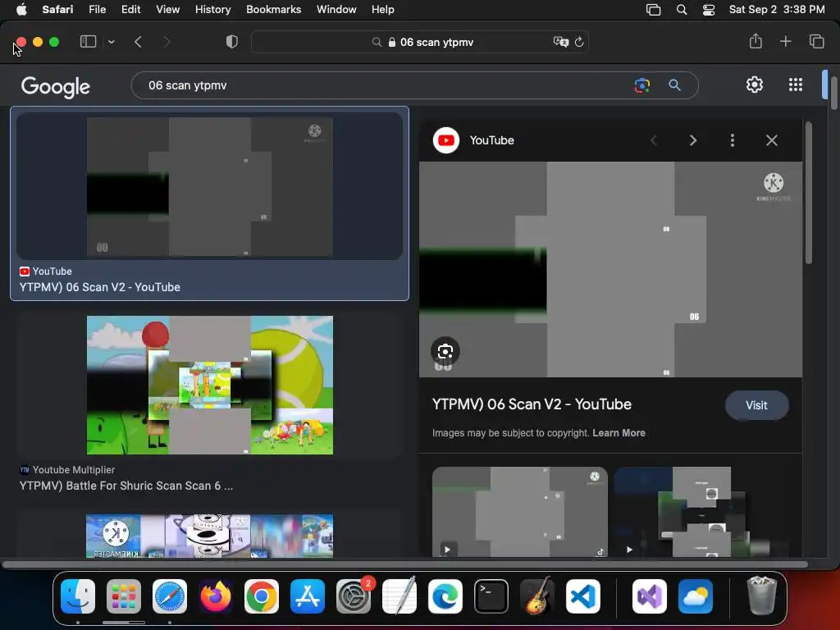The height and width of the screenshot is (630, 840).
Task: Open the Bookmarks menu
Action: pos(273,9)
